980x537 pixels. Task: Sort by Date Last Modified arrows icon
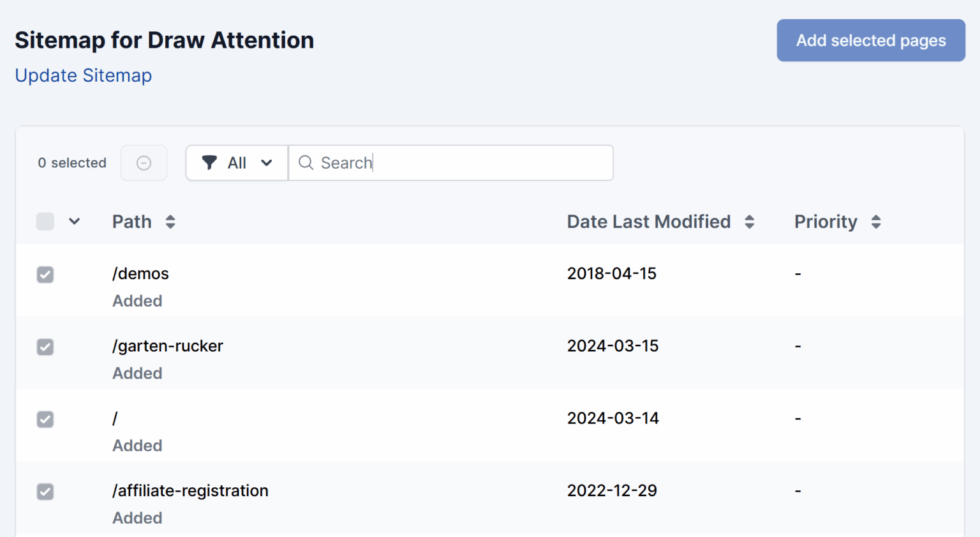click(750, 222)
